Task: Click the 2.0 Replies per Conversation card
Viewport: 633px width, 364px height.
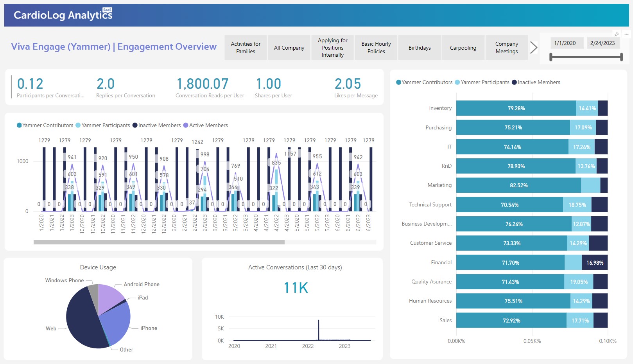Action: click(126, 87)
